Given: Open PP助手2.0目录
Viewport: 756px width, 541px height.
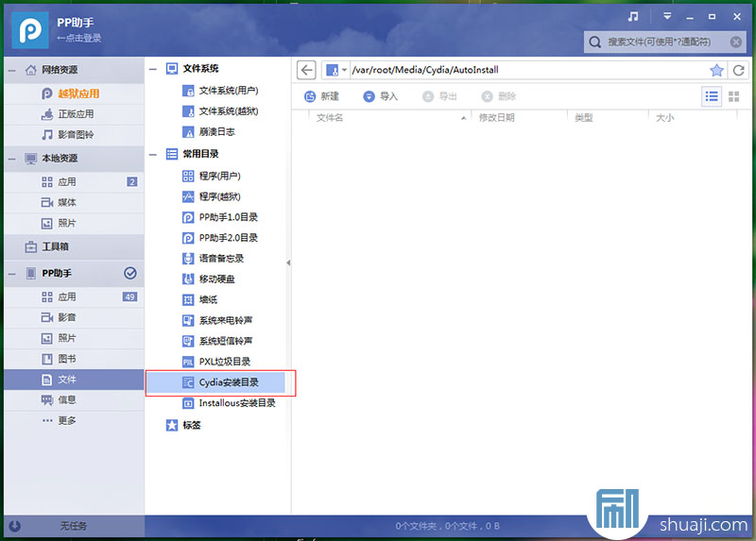Looking at the screenshot, I should [x=220, y=238].
